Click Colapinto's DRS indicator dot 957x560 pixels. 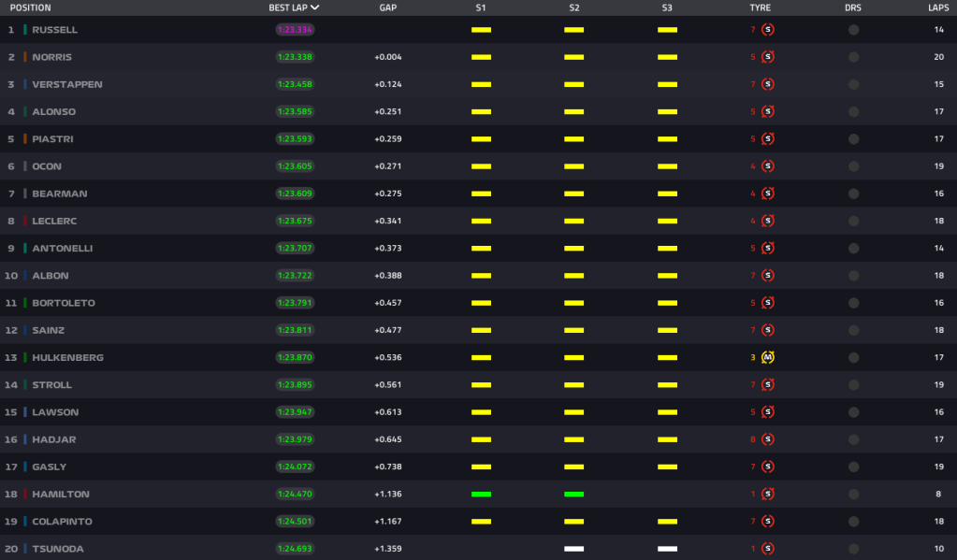[x=853, y=521]
